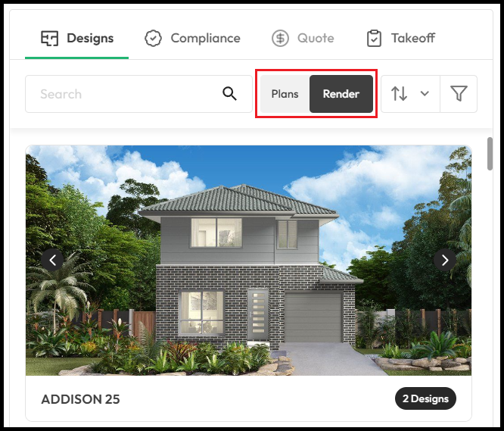
Task: Switch to the Takeoff tab
Action: [401, 39]
